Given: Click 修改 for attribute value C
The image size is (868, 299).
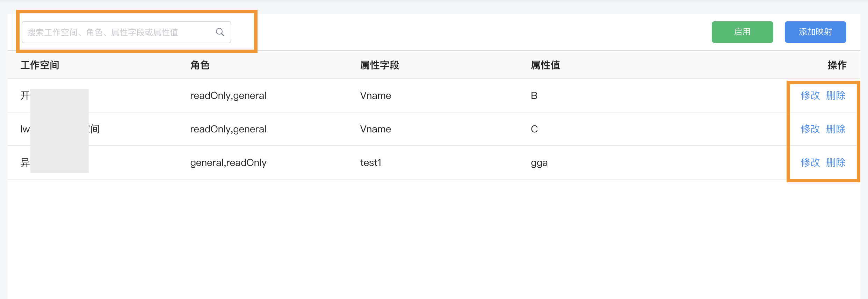Looking at the screenshot, I should point(810,129).
